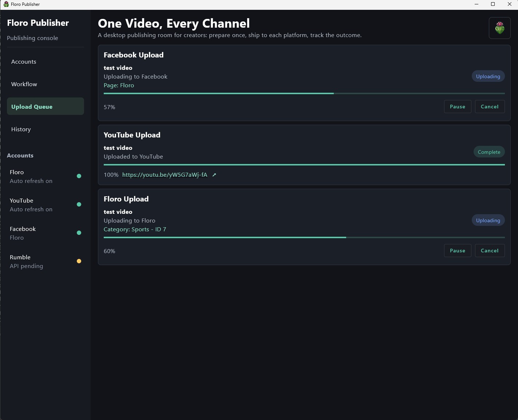The height and width of the screenshot is (420, 518).
Task: Click 'Category: Sports - ID 7' text
Action: pos(135,229)
